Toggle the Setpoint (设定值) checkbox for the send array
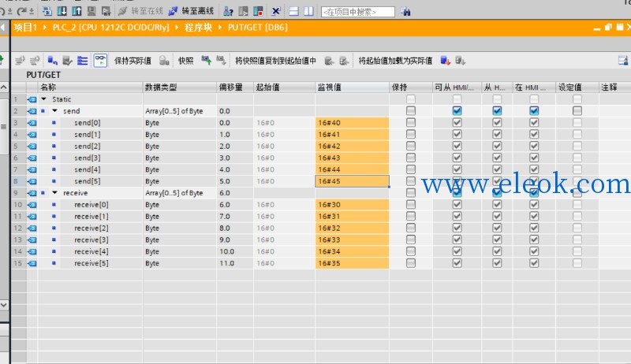This screenshot has height=364, width=631. (577, 111)
